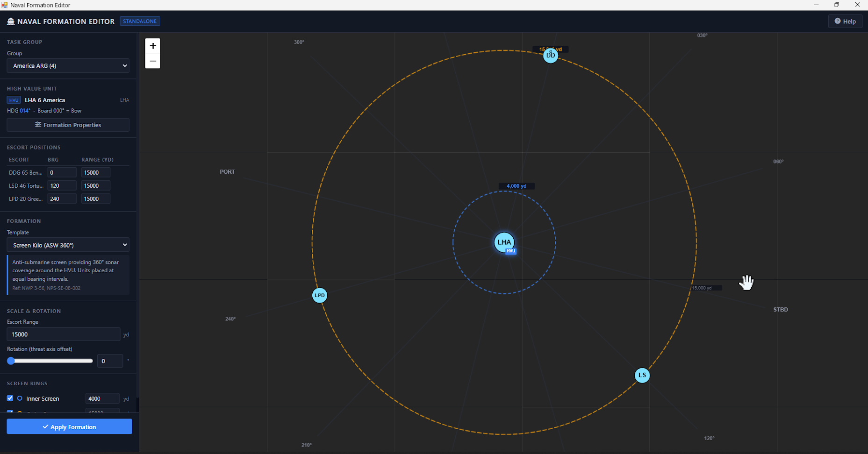The height and width of the screenshot is (454, 868).
Task: Click the ship logo beside Naval Formation Editor
Action: [x=11, y=21]
